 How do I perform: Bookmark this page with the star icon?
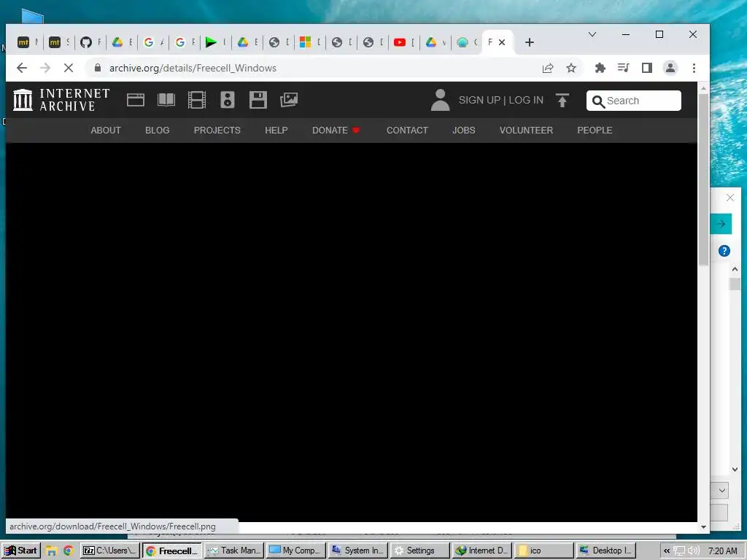[x=571, y=68]
